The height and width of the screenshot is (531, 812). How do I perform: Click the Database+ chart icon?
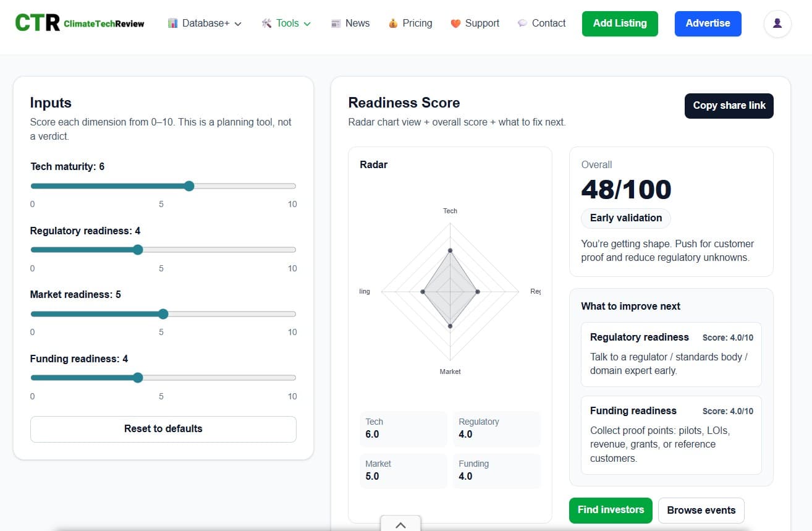pos(173,23)
